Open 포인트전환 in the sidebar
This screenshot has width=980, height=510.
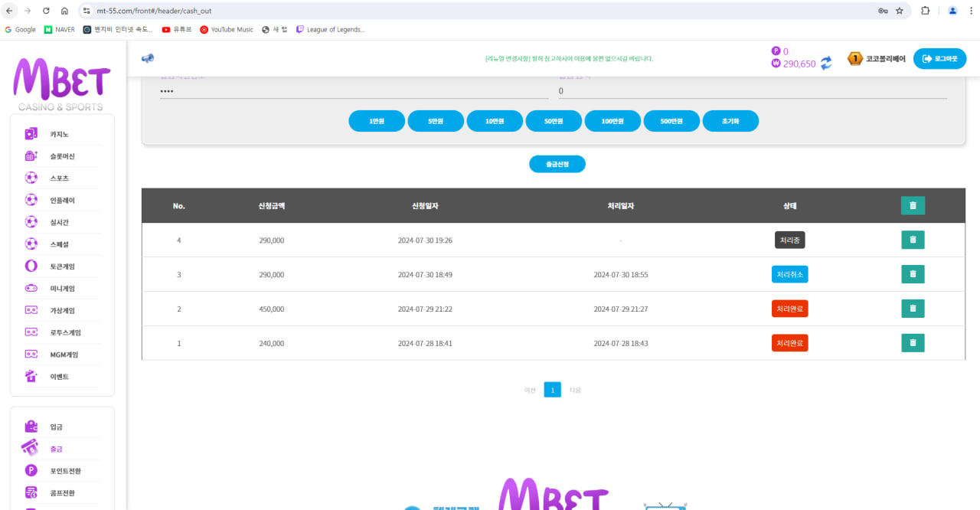(x=65, y=471)
